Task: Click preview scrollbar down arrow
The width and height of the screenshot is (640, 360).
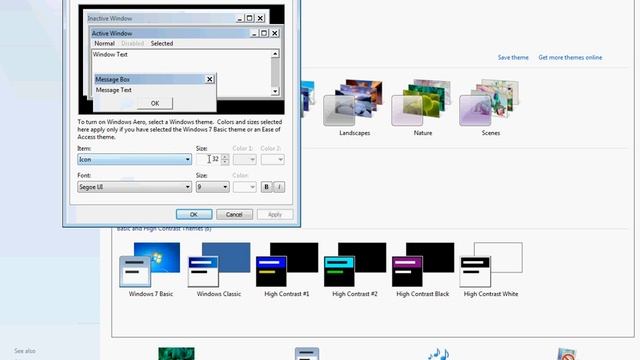Action: click(275, 91)
